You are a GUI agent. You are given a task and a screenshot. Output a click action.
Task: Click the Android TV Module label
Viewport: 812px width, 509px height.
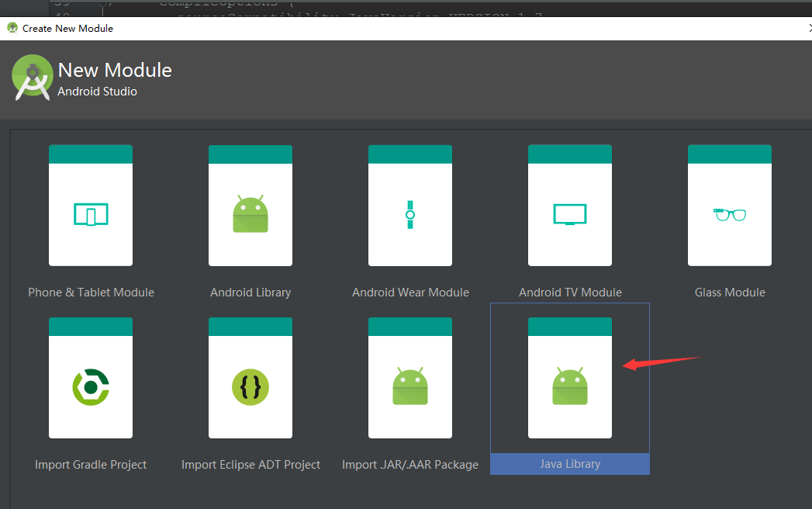point(570,293)
